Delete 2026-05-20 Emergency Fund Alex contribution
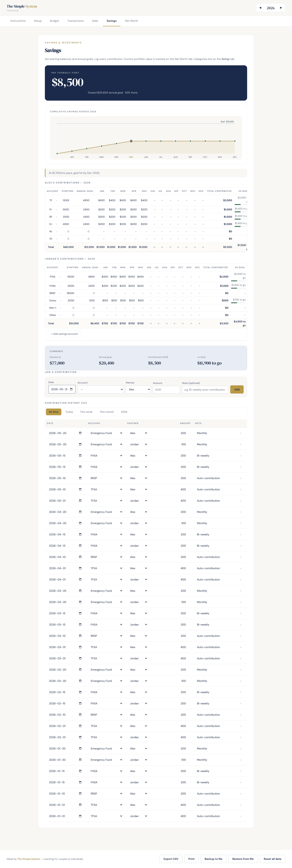The width and height of the screenshot is (292, 868). tap(241, 433)
